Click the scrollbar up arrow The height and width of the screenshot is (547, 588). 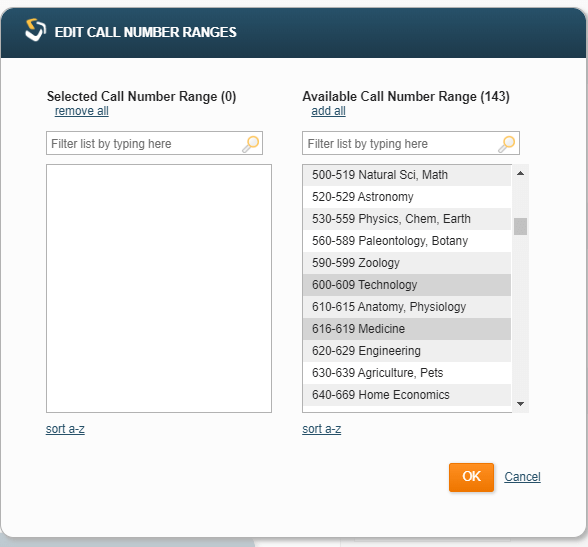coord(520,173)
